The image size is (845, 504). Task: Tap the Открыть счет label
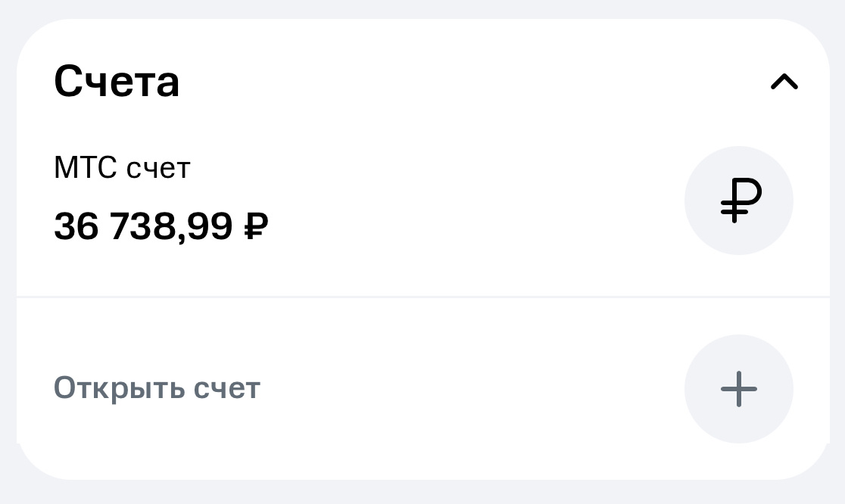point(157,388)
